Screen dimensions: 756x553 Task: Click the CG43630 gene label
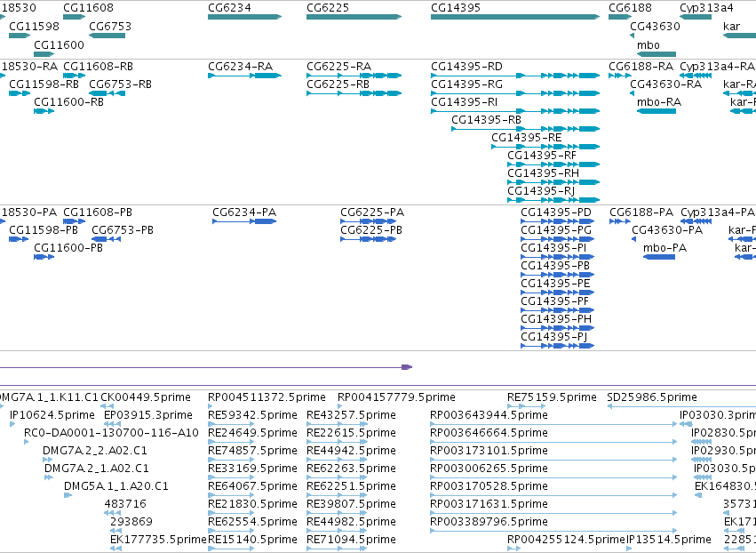(x=656, y=26)
